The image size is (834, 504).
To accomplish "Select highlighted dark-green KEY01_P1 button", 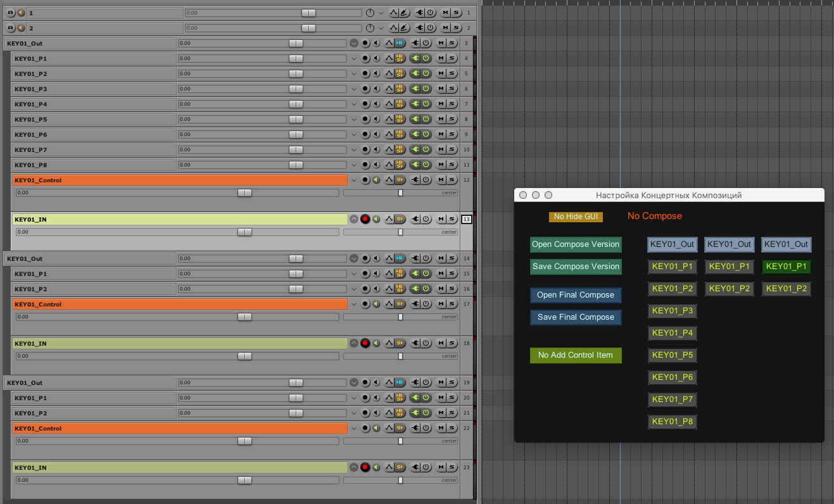I will pyautogui.click(x=787, y=267).
